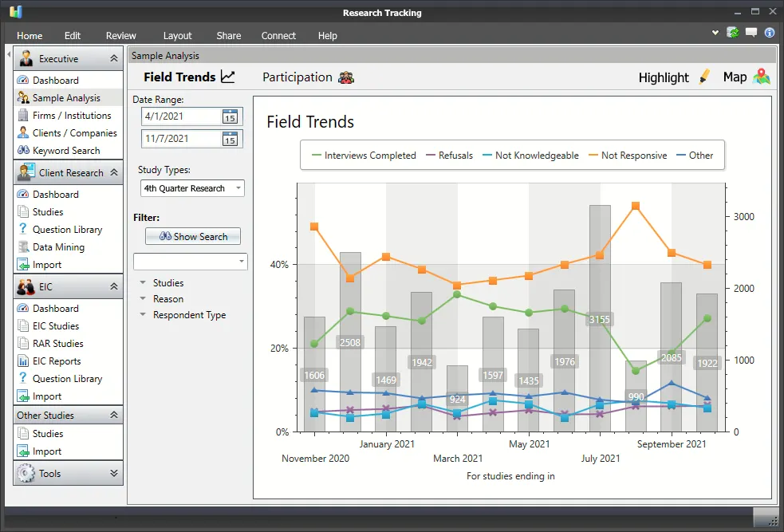Collapse the EIC section chevron
The image size is (784, 532).
114,286
